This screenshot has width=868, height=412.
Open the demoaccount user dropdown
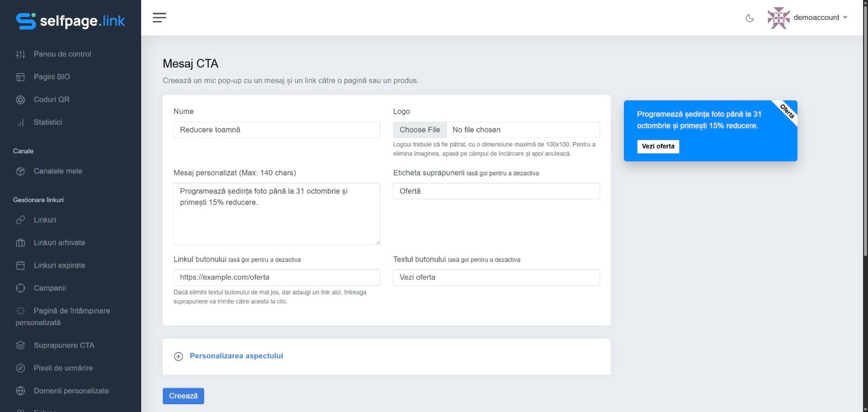click(820, 18)
